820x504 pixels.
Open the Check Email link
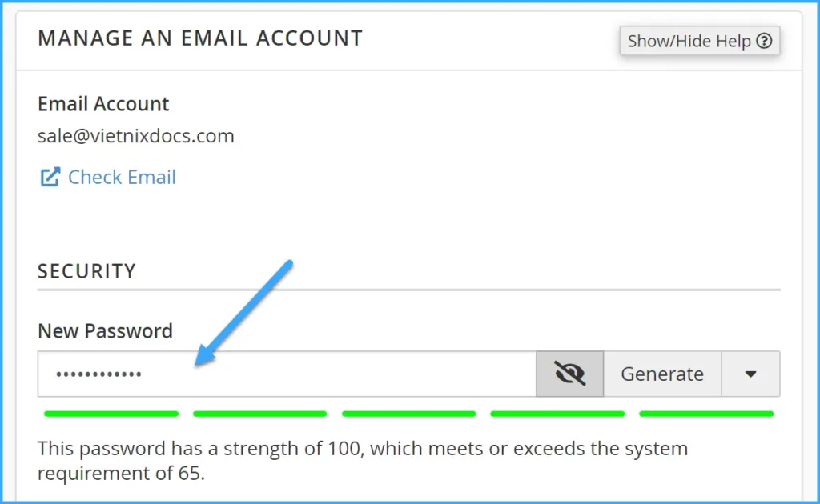click(x=122, y=177)
